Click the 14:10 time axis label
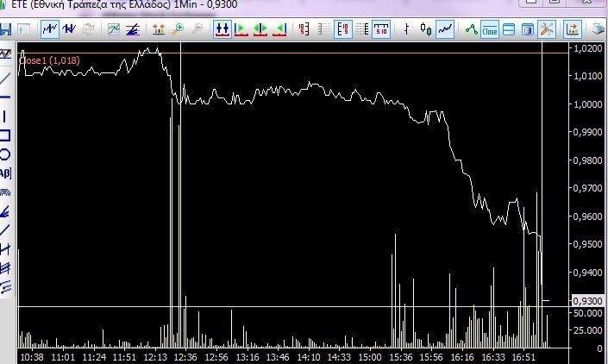Viewport: 608px width, 364px height. (309, 357)
